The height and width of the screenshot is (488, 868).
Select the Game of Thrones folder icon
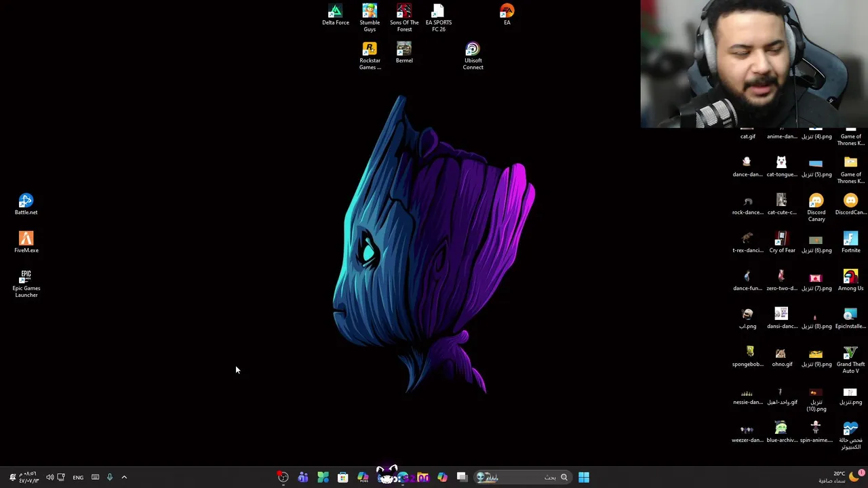[850, 170]
